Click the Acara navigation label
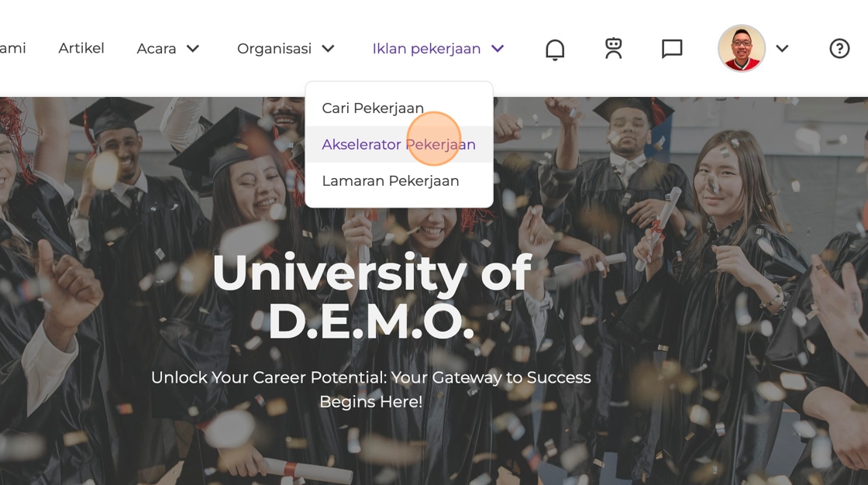The image size is (868, 485). (x=157, y=49)
